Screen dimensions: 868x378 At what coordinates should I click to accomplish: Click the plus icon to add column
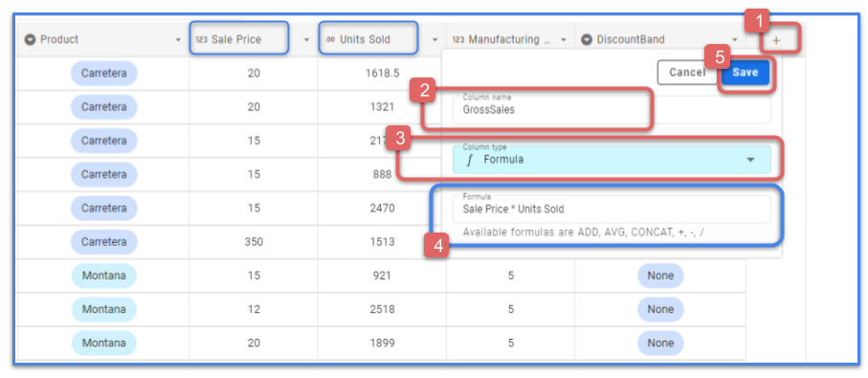pyautogui.click(x=775, y=40)
